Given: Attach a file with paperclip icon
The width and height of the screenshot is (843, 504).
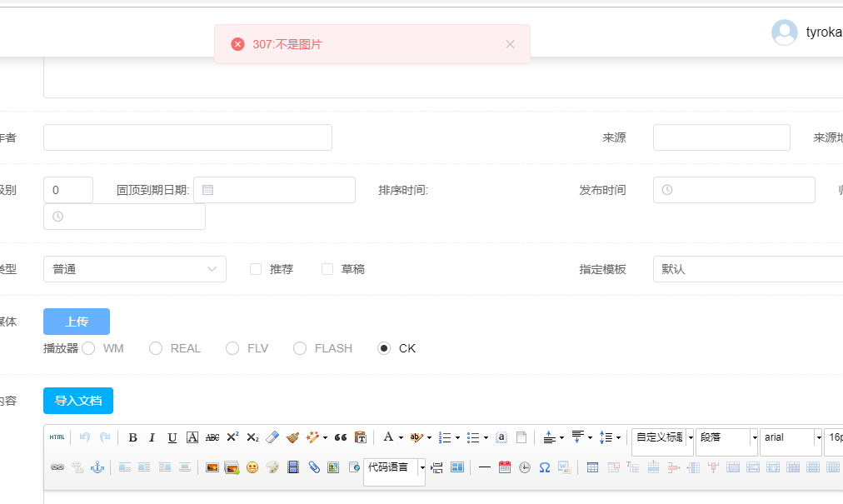Looking at the screenshot, I should pyautogui.click(x=313, y=467).
